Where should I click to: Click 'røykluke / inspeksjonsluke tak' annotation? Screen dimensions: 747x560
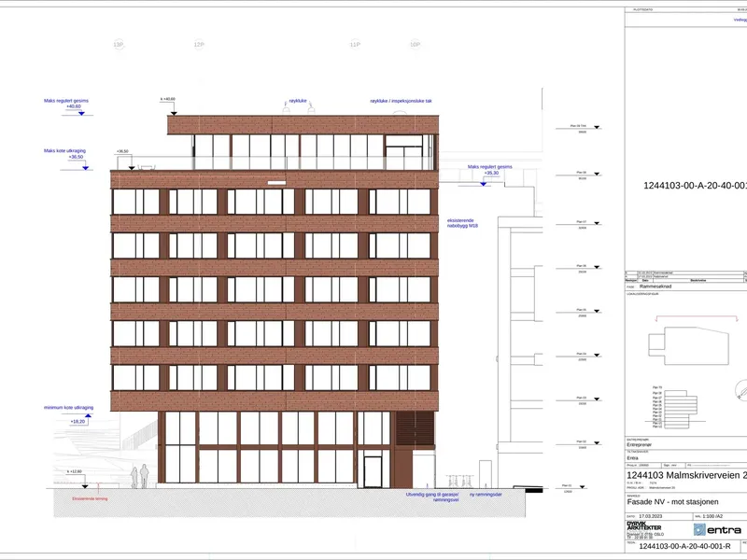(402, 101)
